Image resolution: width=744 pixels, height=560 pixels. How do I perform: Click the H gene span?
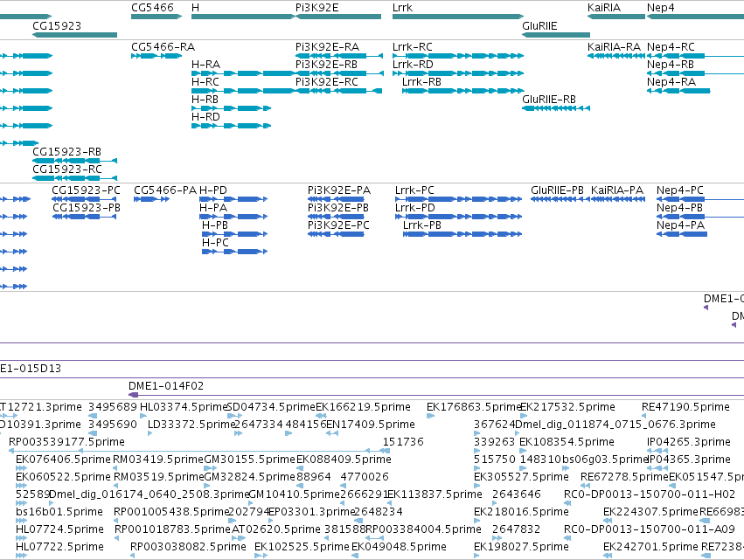(x=243, y=17)
